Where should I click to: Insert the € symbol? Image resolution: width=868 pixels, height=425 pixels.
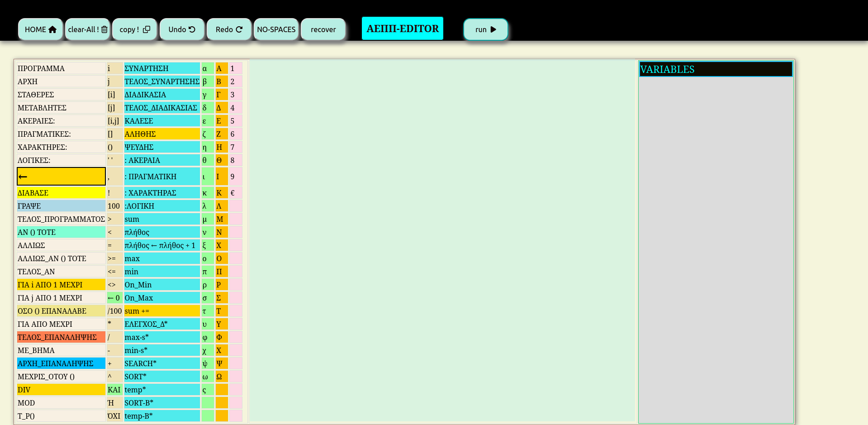[x=235, y=193]
